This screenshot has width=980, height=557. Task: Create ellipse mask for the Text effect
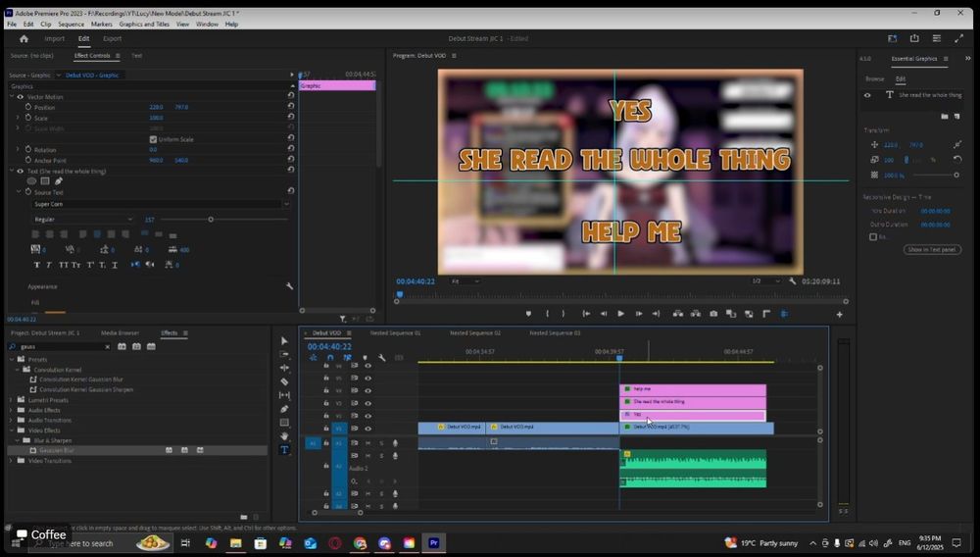click(31, 181)
